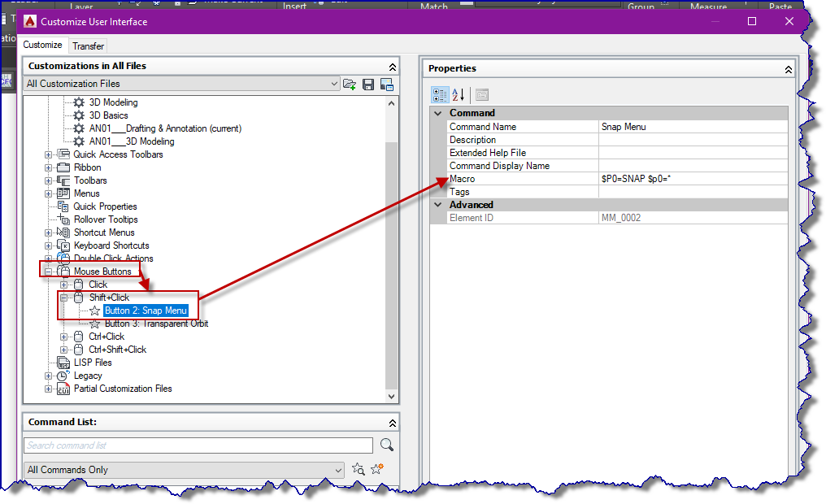Open All Commands Only filter dropdown
Screen dimensions: 826x504
point(185,470)
